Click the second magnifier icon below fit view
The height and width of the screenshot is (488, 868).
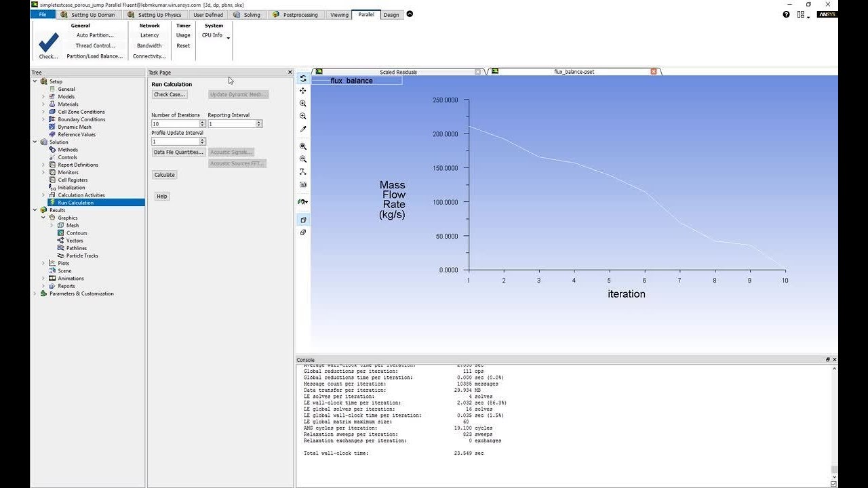point(303,159)
